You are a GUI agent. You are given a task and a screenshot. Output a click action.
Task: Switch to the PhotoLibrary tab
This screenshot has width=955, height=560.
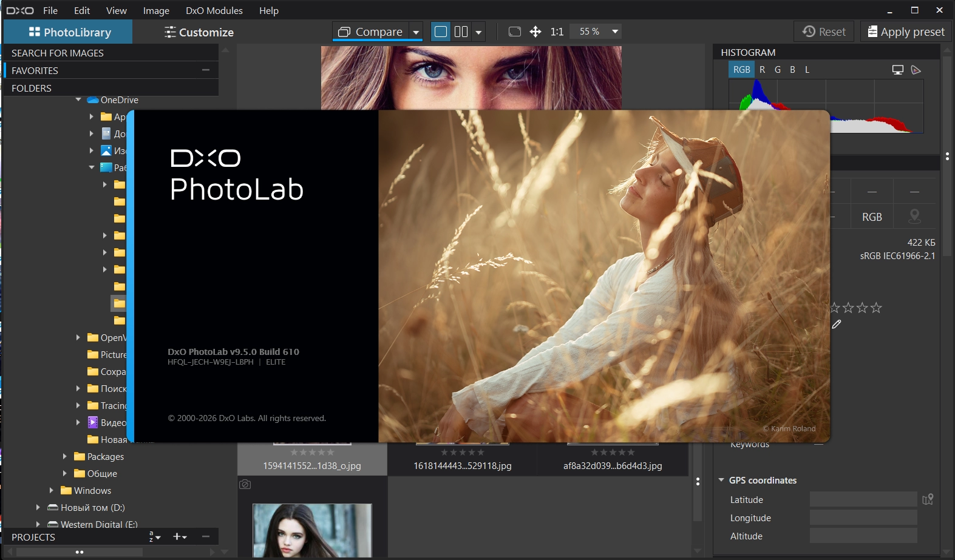tap(69, 32)
